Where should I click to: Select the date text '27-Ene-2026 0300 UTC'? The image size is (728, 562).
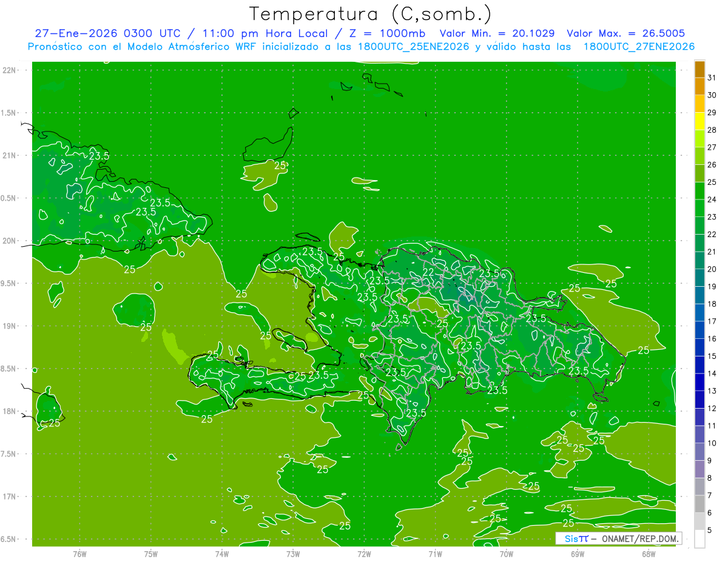pyautogui.click(x=107, y=34)
